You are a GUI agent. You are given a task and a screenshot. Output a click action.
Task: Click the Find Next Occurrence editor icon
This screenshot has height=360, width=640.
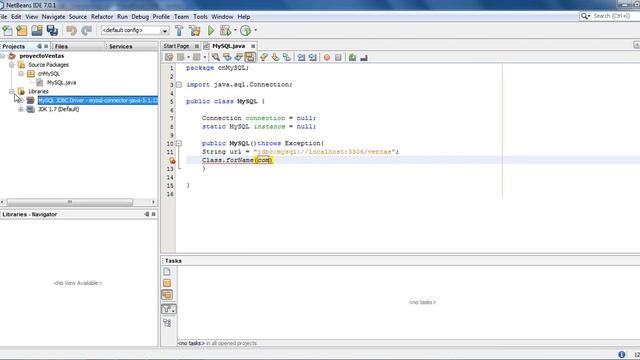pyautogui.click(x=238, y=58)
